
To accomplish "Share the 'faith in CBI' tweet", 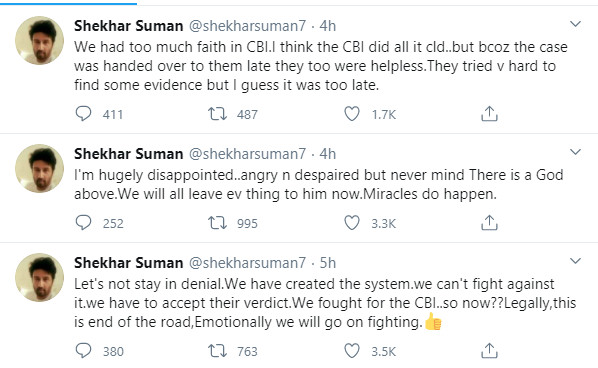I will pos(489,114).
